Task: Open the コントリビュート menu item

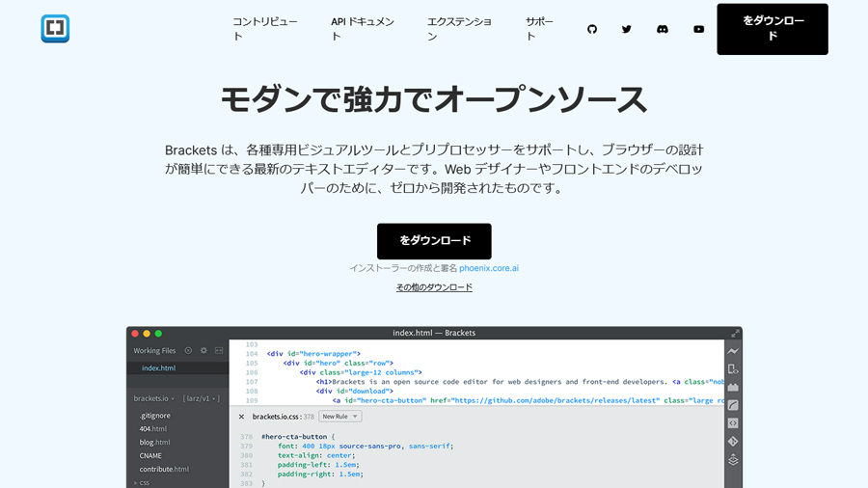Action: pyautogui.click(x=264, y=29)
